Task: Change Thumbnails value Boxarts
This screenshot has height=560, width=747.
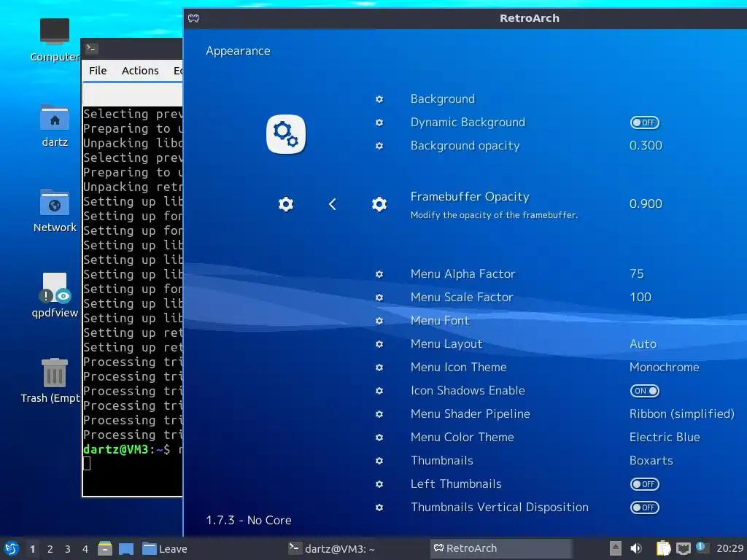Action: pos(651,461)
